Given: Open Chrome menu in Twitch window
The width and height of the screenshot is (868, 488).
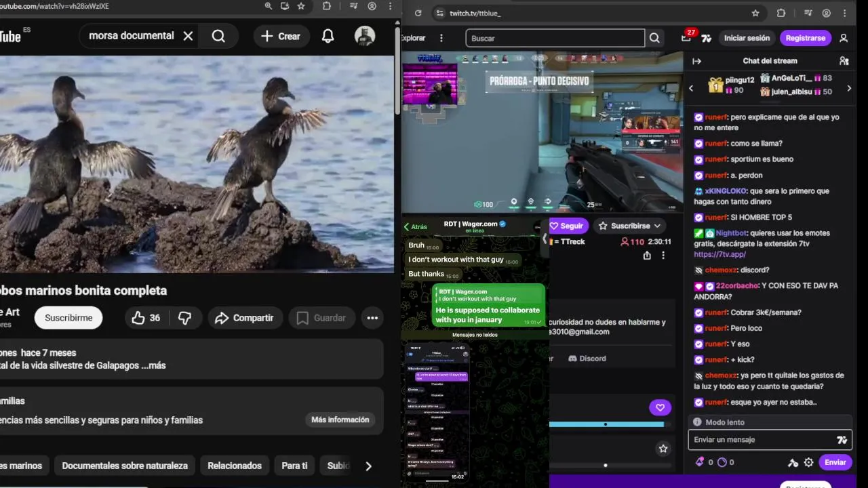Looking at the screenshot, I should click(x=846, y=13).
